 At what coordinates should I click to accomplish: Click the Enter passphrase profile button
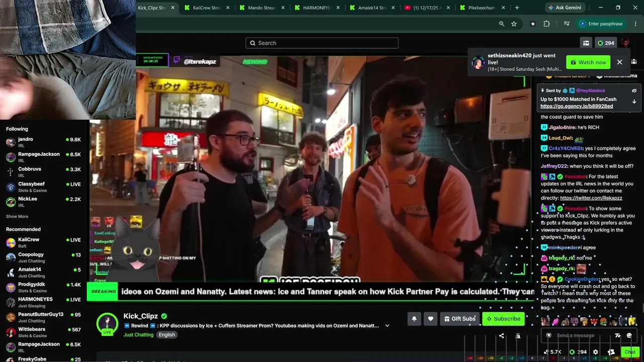602,24
